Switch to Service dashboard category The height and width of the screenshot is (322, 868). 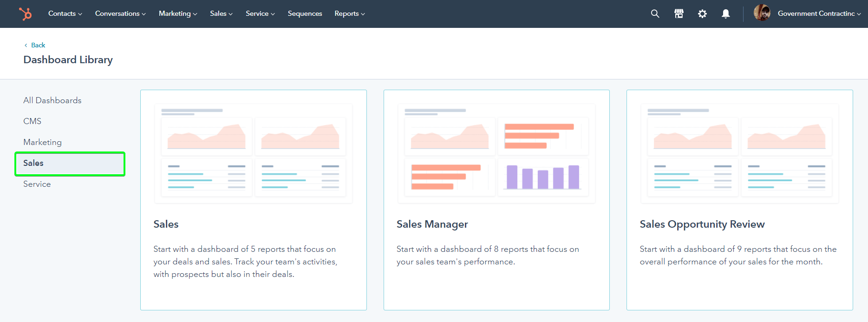click(x=37, y=184)
